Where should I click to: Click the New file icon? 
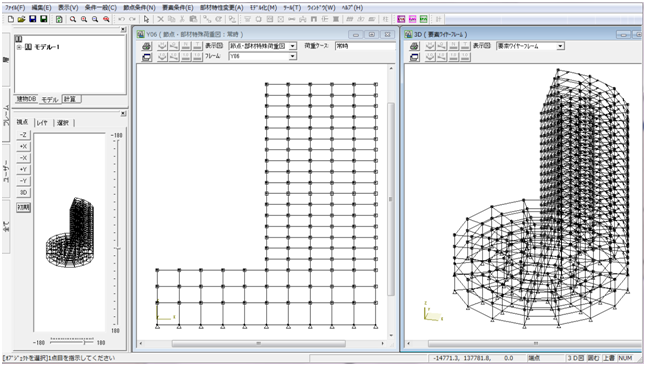[11, 19]
